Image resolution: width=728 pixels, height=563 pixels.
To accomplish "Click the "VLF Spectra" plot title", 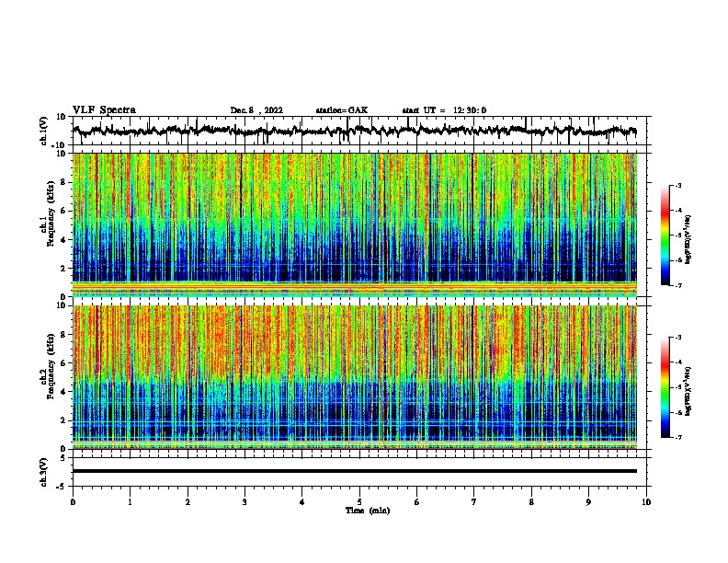I will 104,110.
